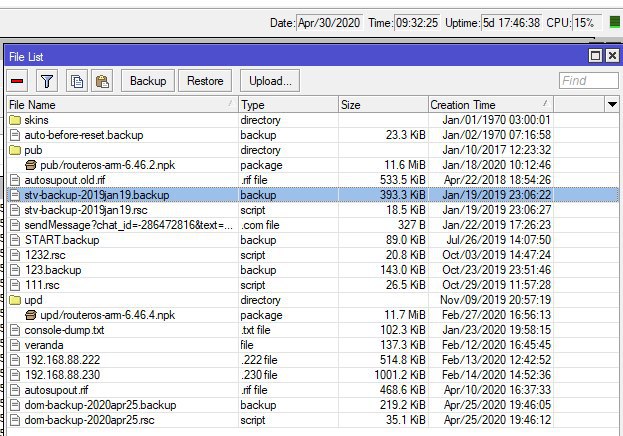The image size is (623, 436).
Task: Select file name console-dump.txt
Action: click(64, 330)
